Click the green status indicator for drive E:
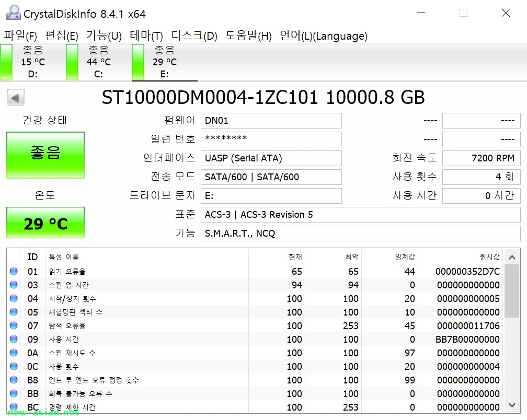This screenshot has height=420, width=527. click(x=138, y=62)
